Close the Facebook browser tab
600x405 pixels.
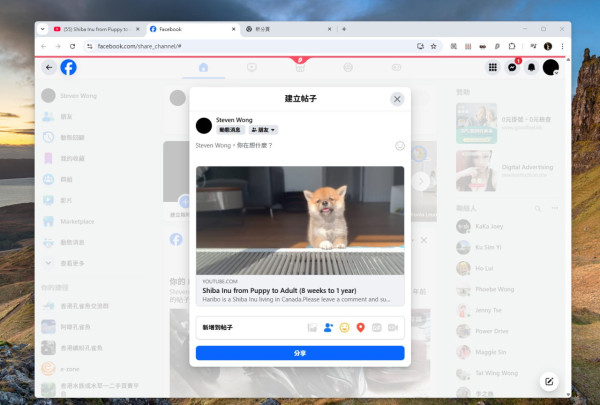[x=233, y=29]
